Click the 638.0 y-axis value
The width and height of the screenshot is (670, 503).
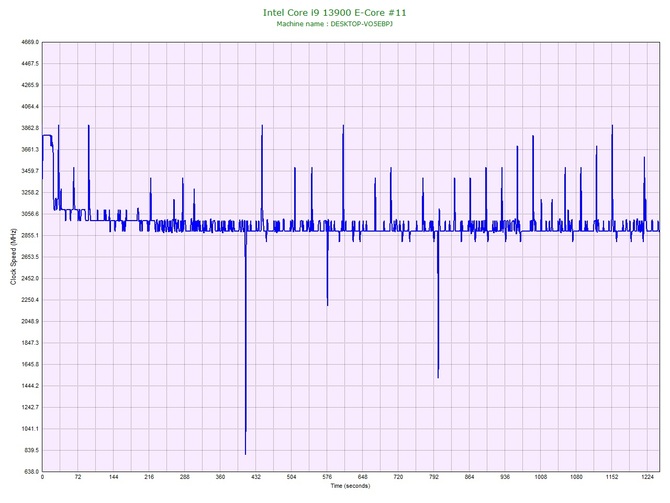31,472
